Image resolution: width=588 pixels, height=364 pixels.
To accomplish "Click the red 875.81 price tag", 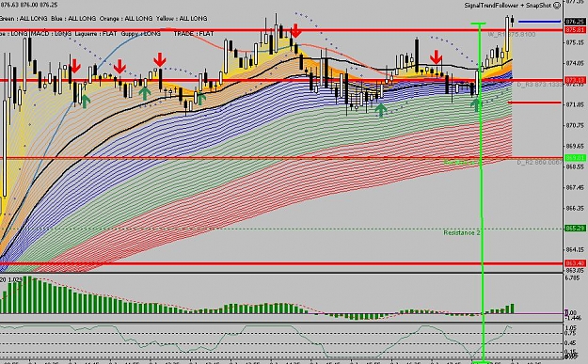I will [x=575, y=29].
